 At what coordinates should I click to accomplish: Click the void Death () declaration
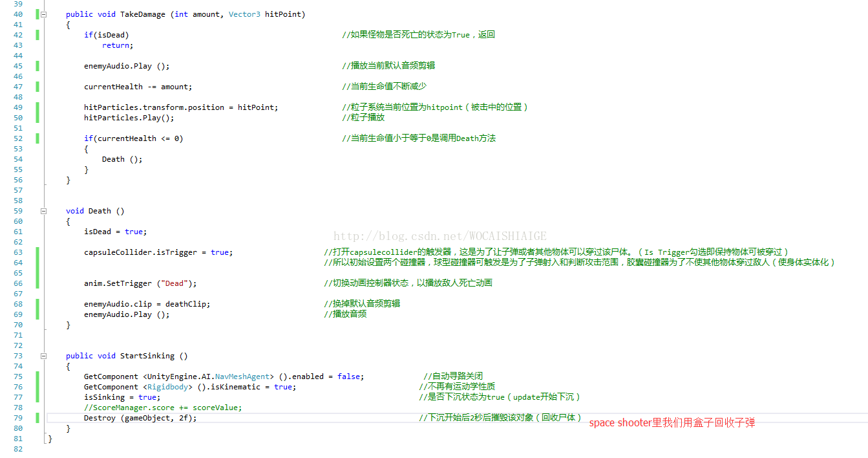95,211
